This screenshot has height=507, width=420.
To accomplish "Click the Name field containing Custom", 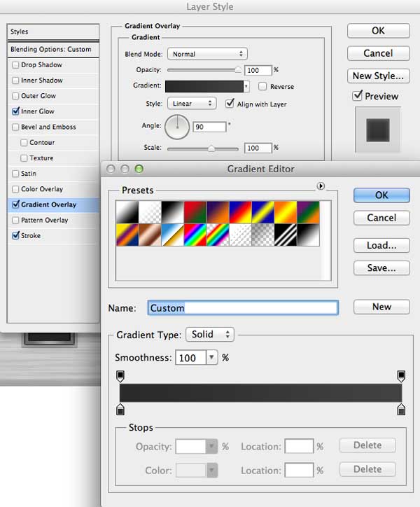I will 243,308.
